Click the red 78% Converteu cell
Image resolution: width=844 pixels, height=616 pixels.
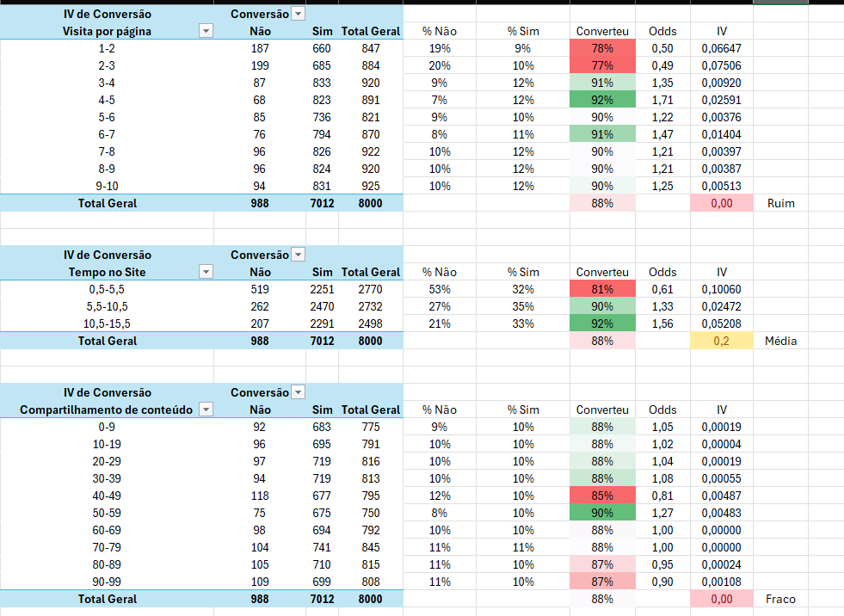pyautogui.click(x=602, y=48)
